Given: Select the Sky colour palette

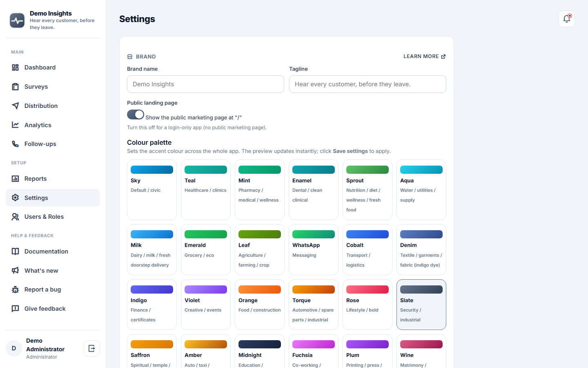Looking at the screenshot, I should [x=152, y=190].
